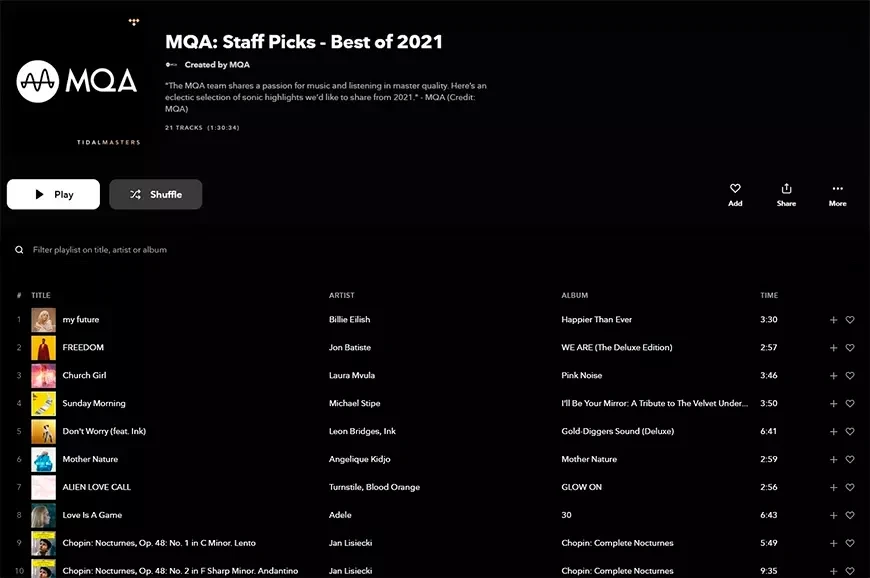The width and height of the screenshot is (870, 578).
Task: Click the plus icon beside "ALIEN LOVE CALL"
Action: (x=833, y=488)
